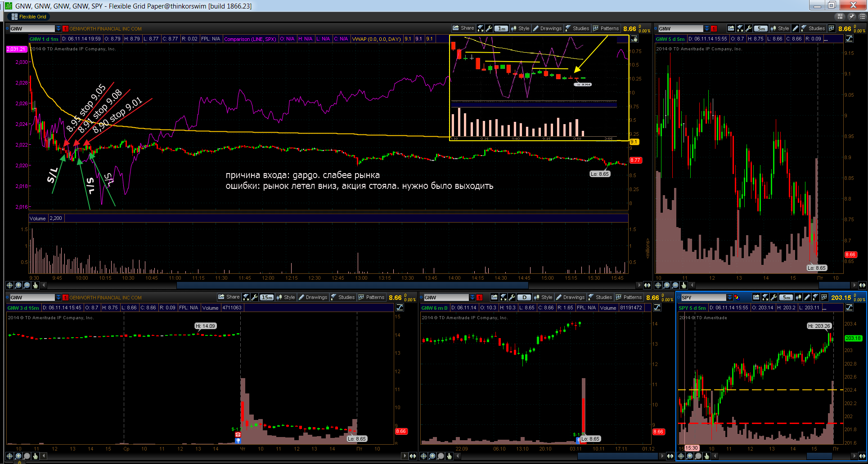Open Studies menu in the 5m GNW chart
Image resolution: width=868 pixels, height=464 pixels.
point(812,28)
